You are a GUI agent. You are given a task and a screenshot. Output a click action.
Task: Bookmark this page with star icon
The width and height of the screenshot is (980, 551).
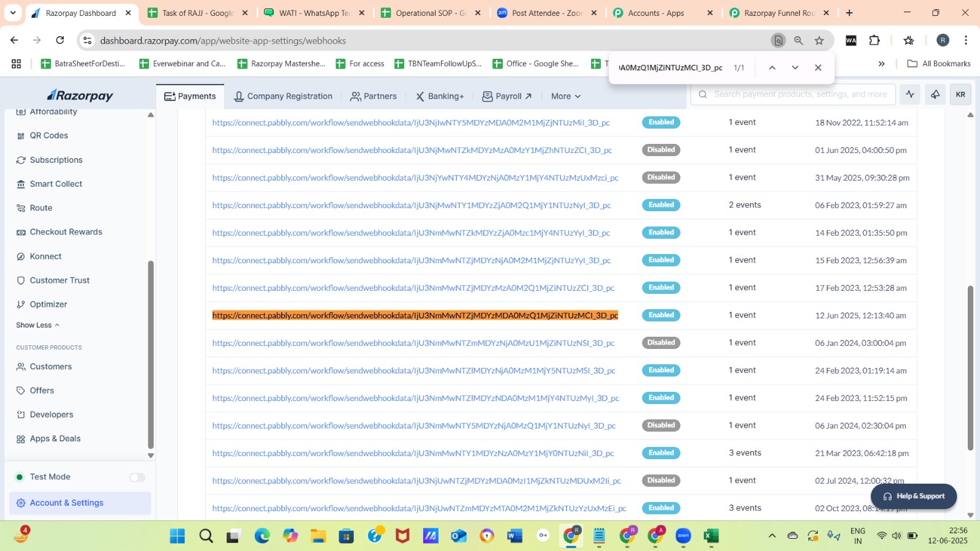(820, 40)
